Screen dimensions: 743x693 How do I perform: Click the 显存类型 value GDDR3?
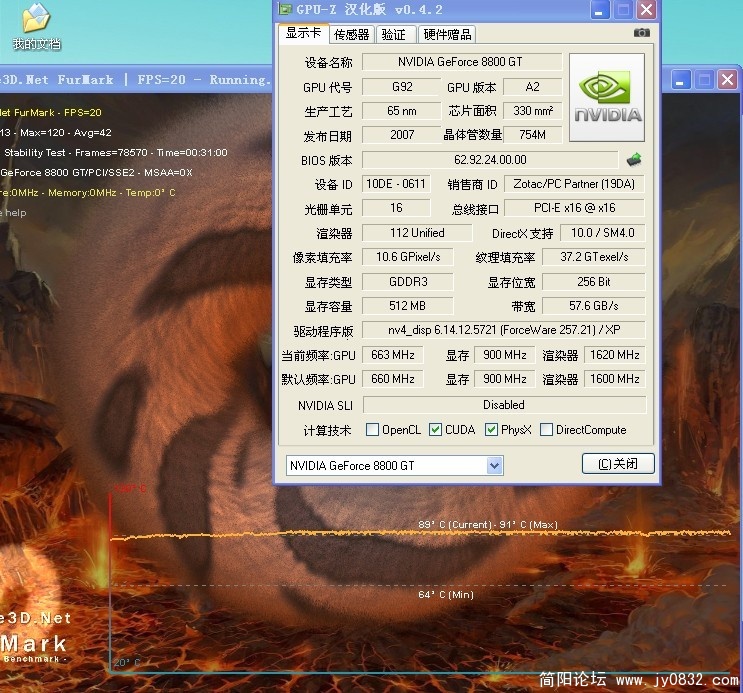pyautogui.click(x=408, y=282)
